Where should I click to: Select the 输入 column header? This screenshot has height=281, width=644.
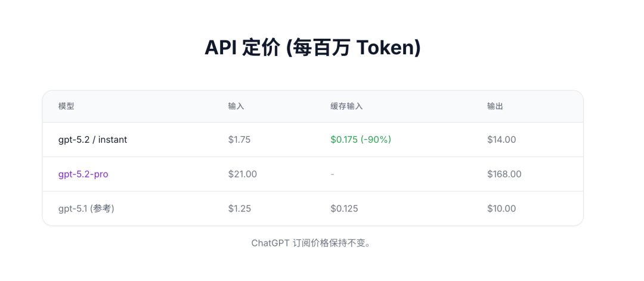[236, 107]
